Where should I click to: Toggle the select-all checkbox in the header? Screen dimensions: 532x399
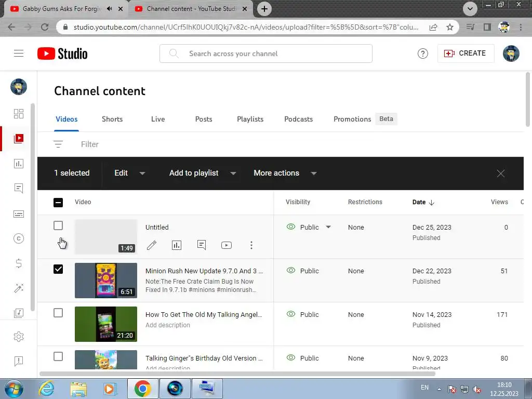tap(58, 203)
